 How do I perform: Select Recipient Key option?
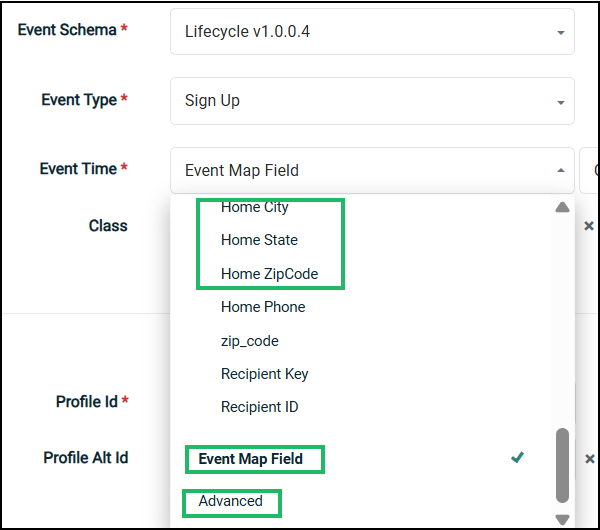tap(264, 374)
